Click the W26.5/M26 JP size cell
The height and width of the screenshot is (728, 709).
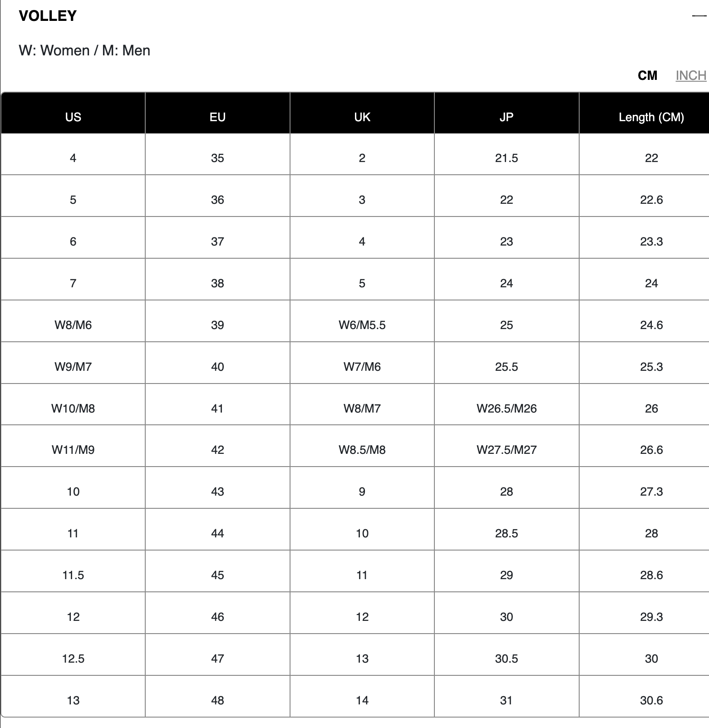[507, 408]
